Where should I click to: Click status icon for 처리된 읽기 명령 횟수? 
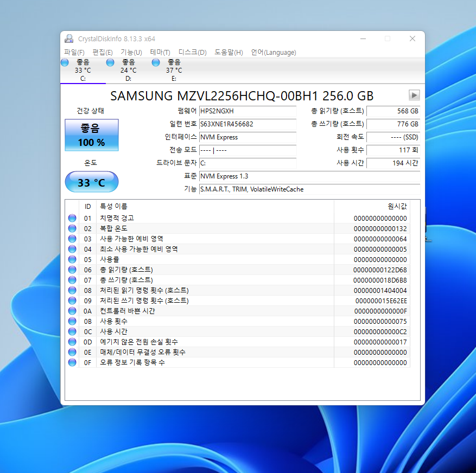pos(72,290)
